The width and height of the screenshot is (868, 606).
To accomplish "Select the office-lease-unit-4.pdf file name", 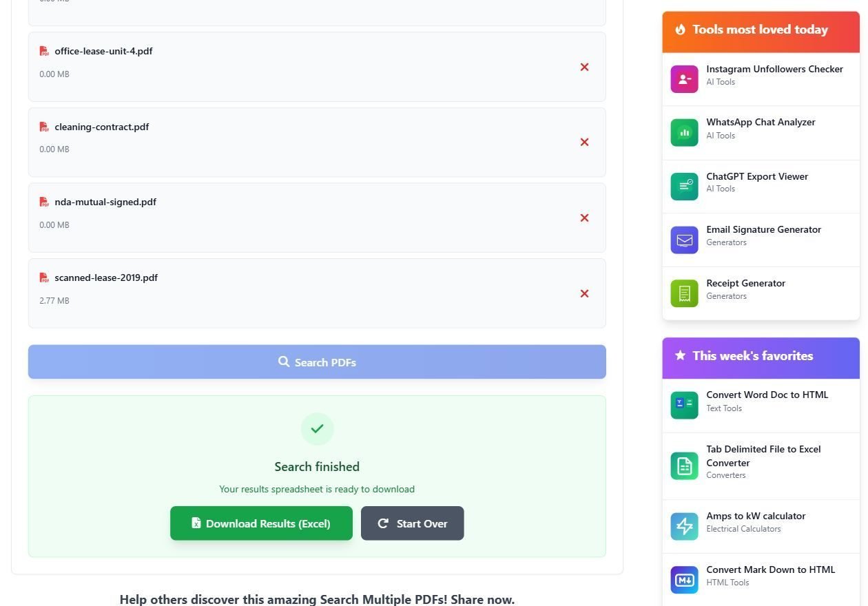I will click(103, 51).
